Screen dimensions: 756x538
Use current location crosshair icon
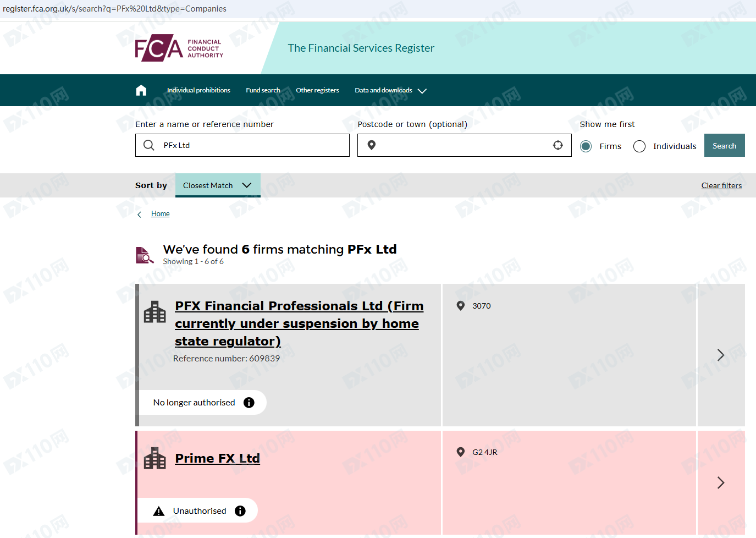coord(558,145)
